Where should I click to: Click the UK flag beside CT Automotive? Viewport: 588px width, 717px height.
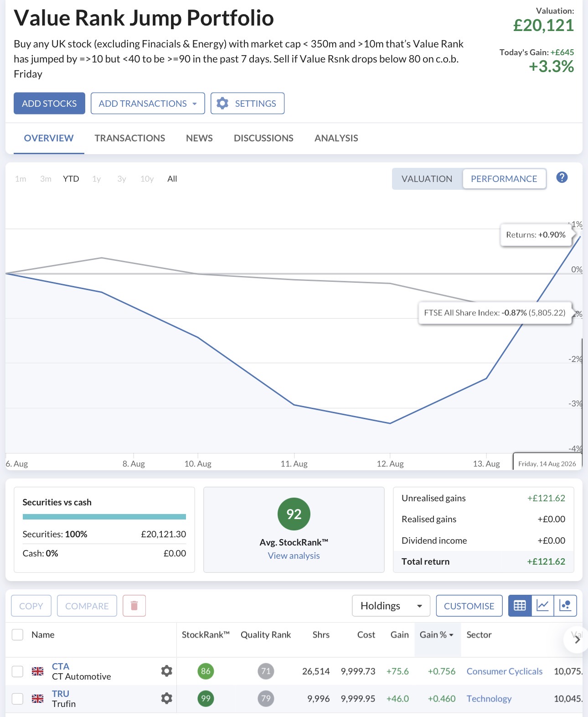[x=37, y=671]
